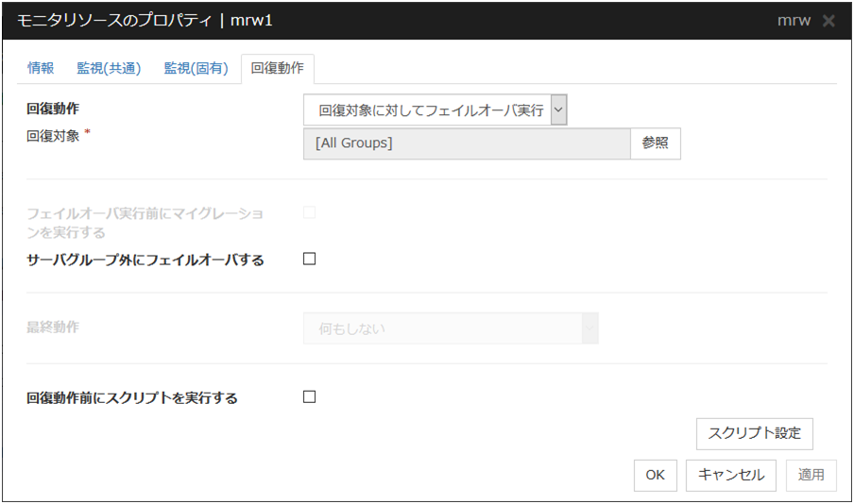Open the 監視(共通) tab
Screen dimensions: 854x504
[109, 68]
